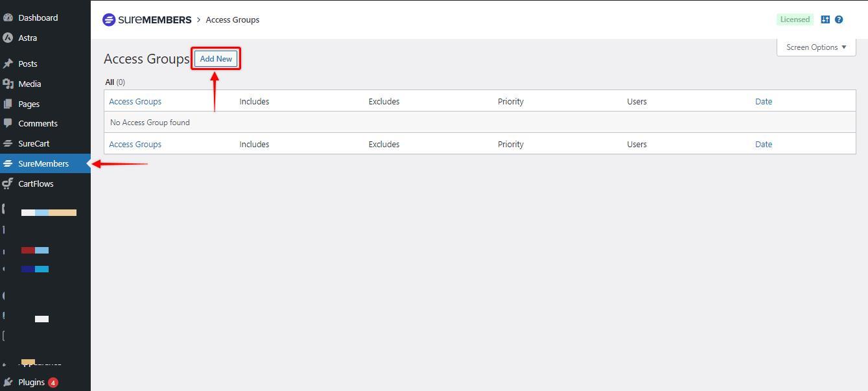The width and height of the screenshot is (868, 391).
Task: Click the Posts pushpin icon
Action: tap(8, 64)
